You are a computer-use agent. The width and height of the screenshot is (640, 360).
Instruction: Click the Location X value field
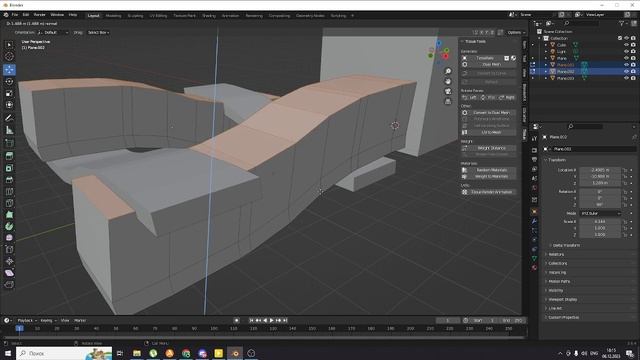coord(600,170)
